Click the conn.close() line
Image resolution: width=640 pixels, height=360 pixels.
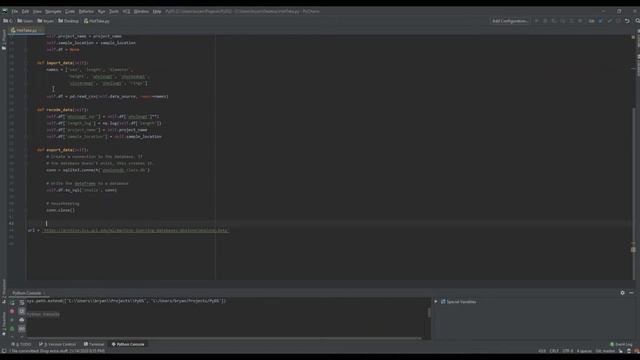pos(60,210)
